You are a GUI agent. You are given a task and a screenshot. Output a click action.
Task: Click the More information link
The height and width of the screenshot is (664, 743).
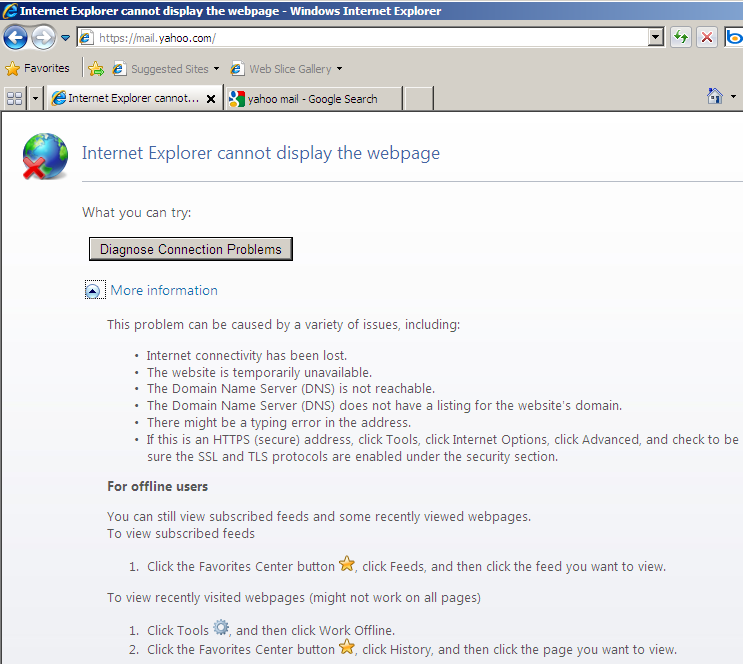click(164, 290)
